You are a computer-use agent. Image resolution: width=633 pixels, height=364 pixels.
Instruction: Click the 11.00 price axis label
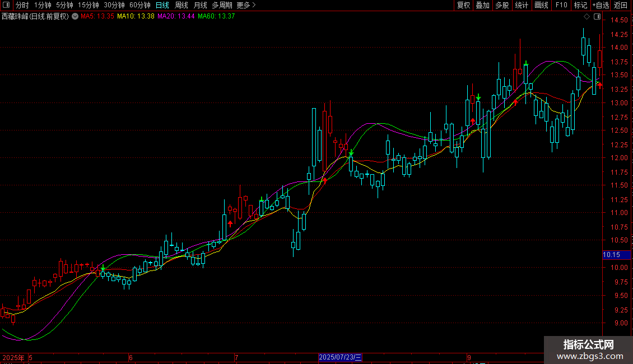619,213
